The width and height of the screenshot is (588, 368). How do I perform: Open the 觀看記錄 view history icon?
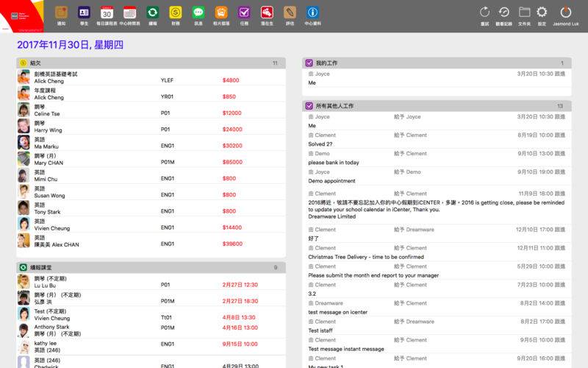[504, 13]
